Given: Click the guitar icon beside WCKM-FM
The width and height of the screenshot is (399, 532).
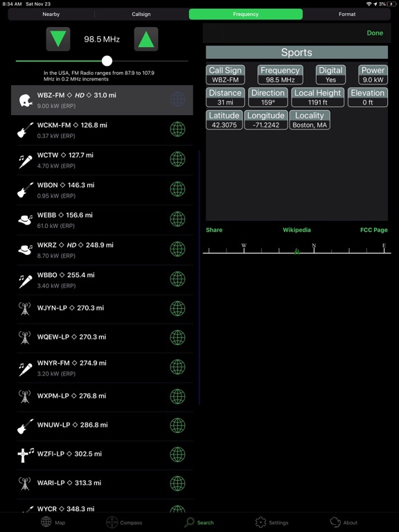Looking at the screenshot, I should pyautogui.click(x=26, y=130).
